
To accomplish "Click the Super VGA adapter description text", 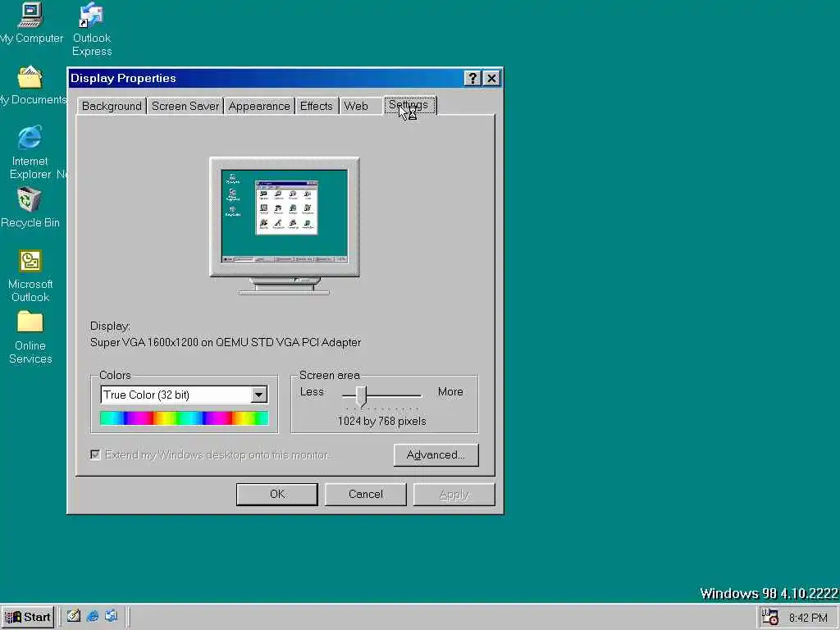I will coord(226,342).
